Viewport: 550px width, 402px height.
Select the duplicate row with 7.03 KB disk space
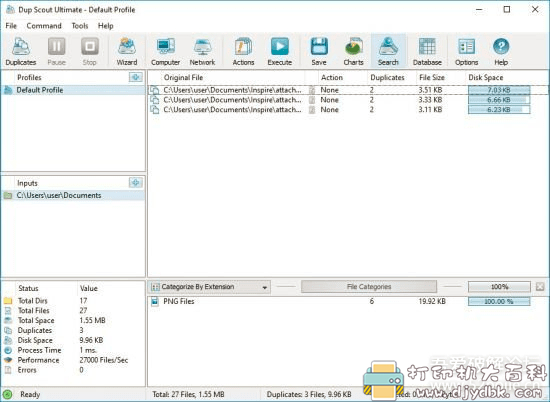(x=348, y=90)
